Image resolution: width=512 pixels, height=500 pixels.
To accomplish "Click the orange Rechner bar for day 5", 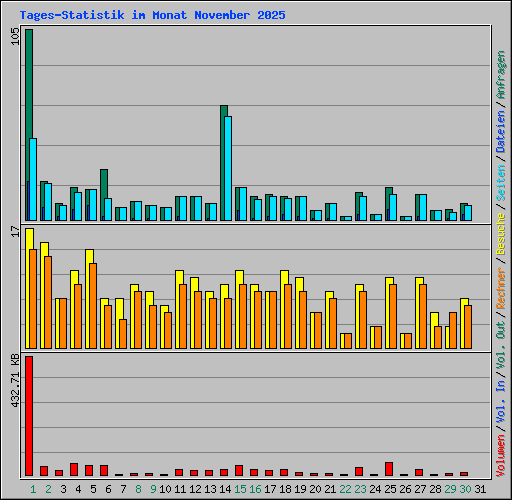I will point(93,306).
